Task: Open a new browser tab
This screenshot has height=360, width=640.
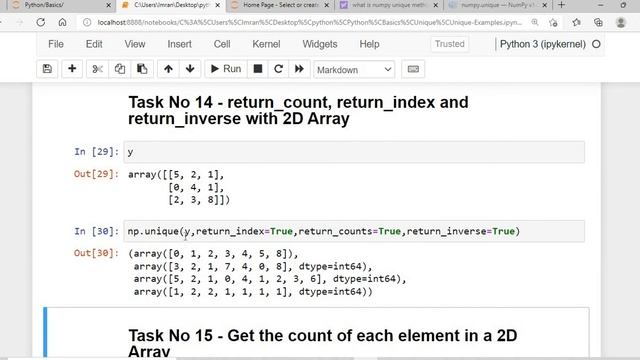Action: tap(562, 5)
